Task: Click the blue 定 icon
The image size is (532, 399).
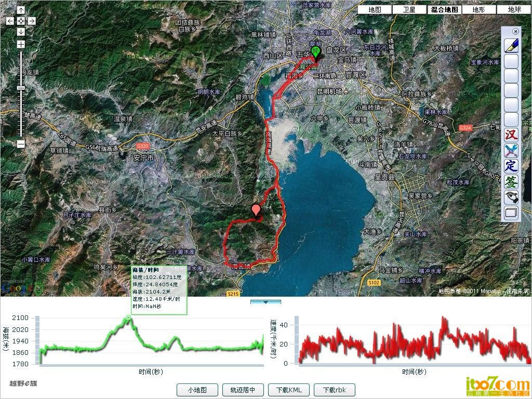Action: tap(511, 166)
